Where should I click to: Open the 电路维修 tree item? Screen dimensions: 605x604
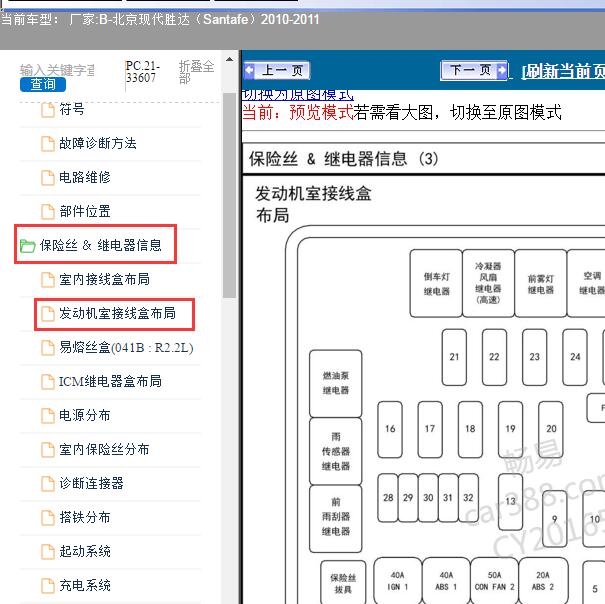coord(85,178)
